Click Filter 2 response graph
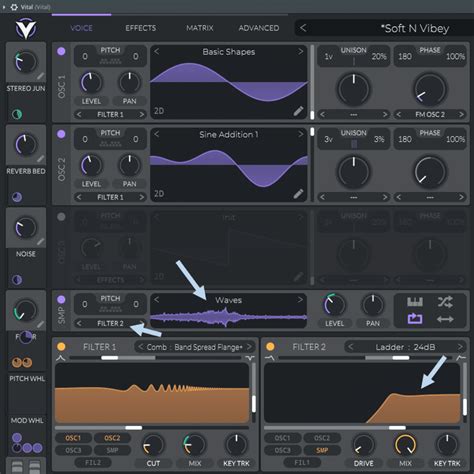This screenshot has width=474, height=474. click(362, 393)
